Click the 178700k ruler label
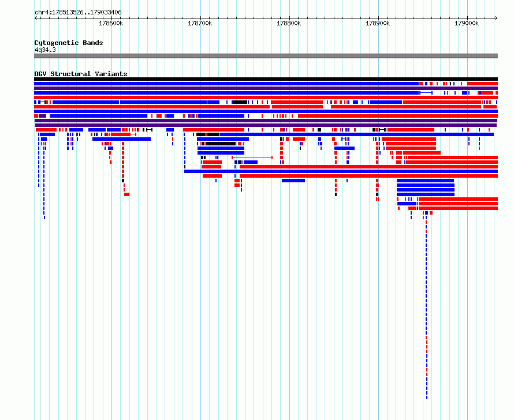The height and width of the screenshot is (420, 514). (x=200, y=23)
